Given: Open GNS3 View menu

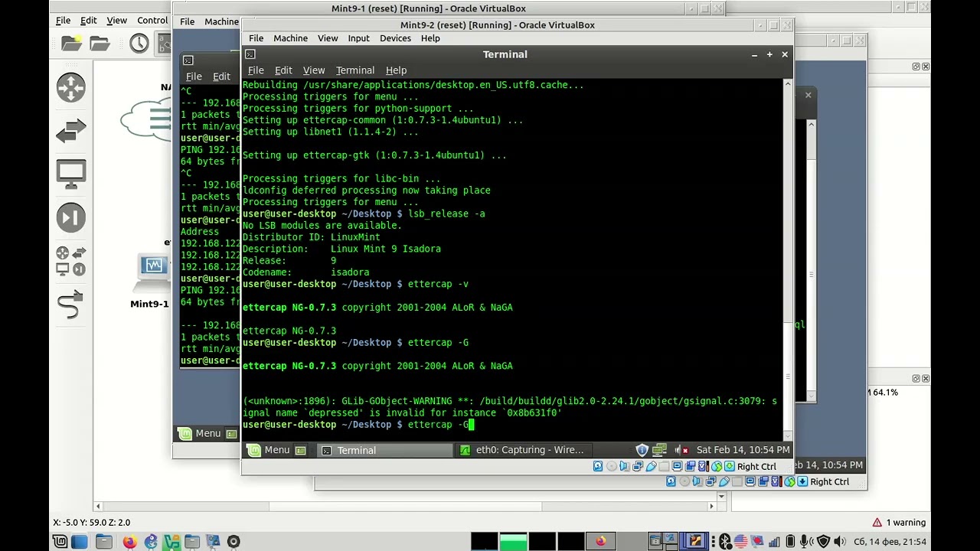Looking at the screenshot, I should tap(116, 21).
